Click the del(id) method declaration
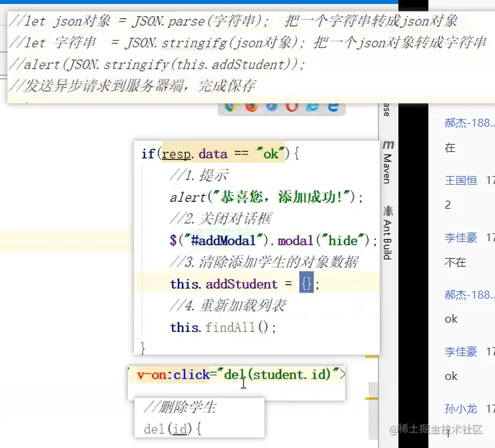495x448 pixels. coord(173,429)
